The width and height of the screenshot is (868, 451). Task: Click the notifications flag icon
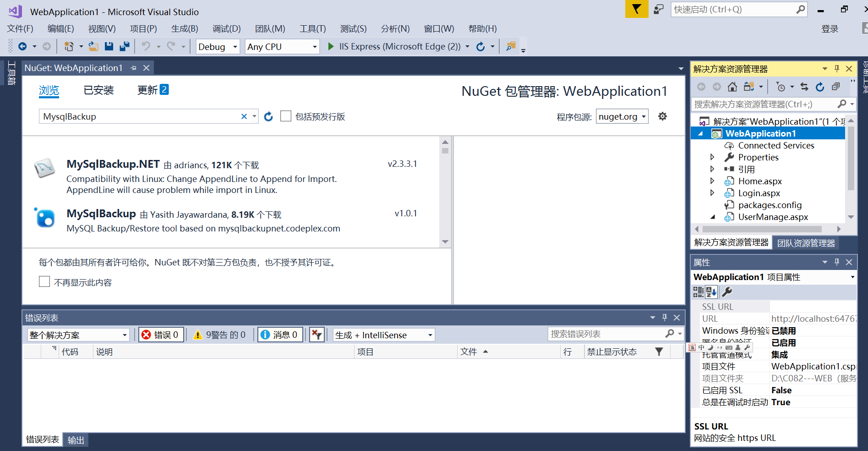637,9
